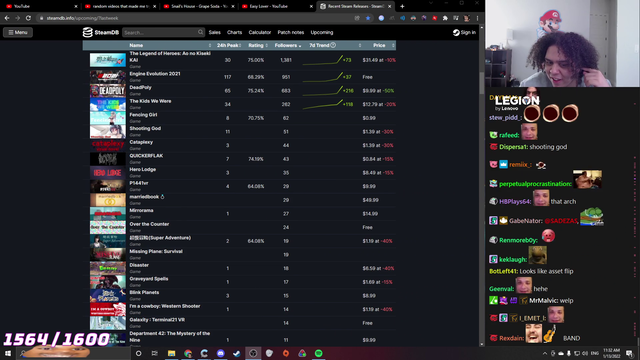This screenshot has height=360, width=640.
Task: Sort table by Name column
Action: point(136,45)
